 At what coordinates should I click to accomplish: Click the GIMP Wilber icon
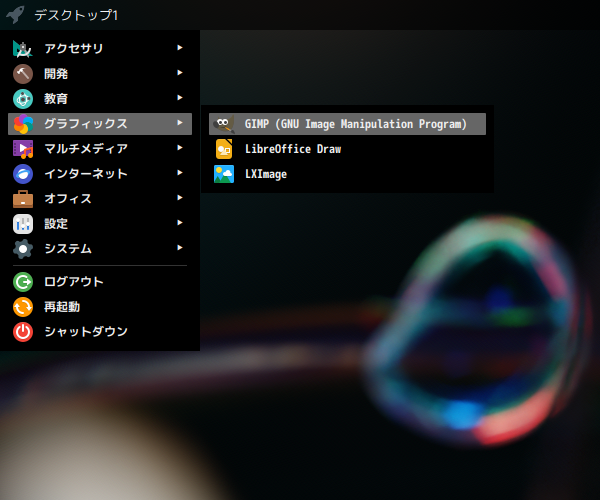224,124
